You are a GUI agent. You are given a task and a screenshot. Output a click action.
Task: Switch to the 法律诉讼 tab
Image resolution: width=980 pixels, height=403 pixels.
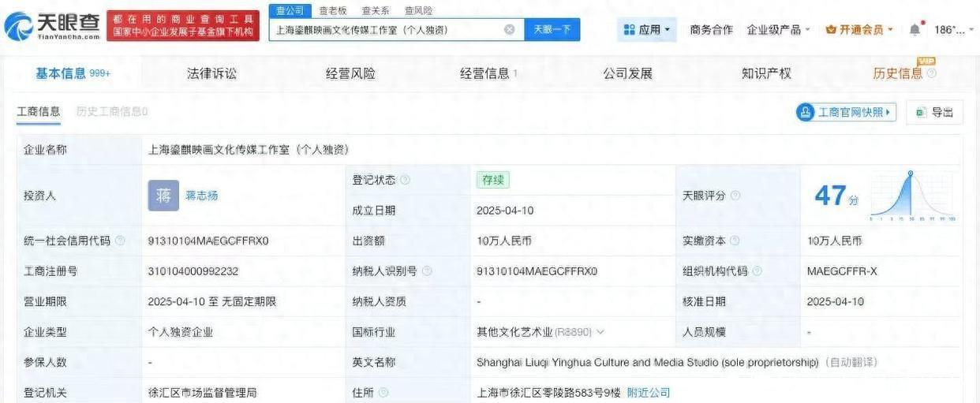tap(211, 73)
